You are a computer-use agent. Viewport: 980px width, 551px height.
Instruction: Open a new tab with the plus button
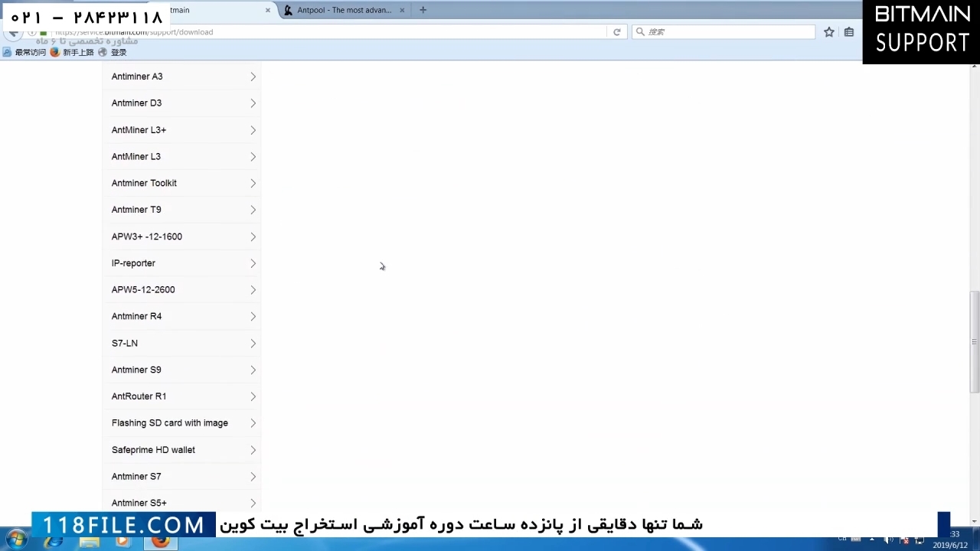click(x=423, y=10)
